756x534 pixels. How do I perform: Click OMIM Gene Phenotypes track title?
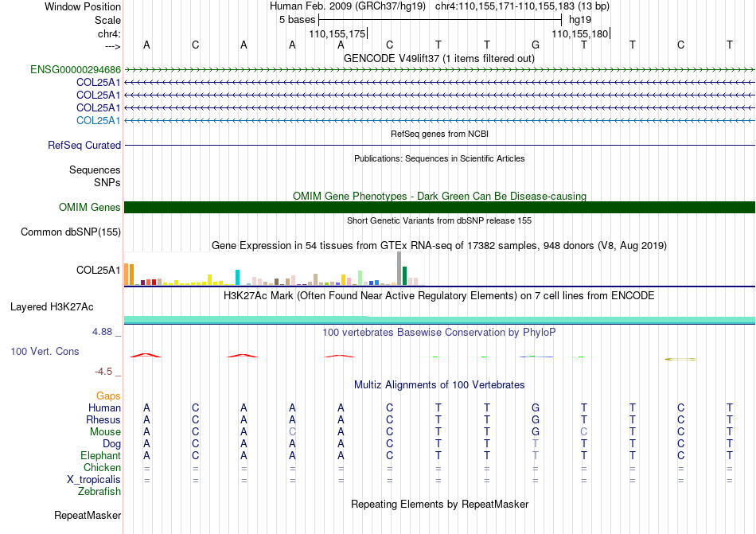(x=439, y=196)
